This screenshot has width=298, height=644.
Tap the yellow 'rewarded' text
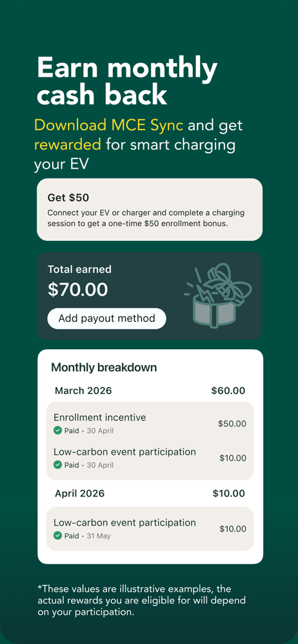click(68, 145)
